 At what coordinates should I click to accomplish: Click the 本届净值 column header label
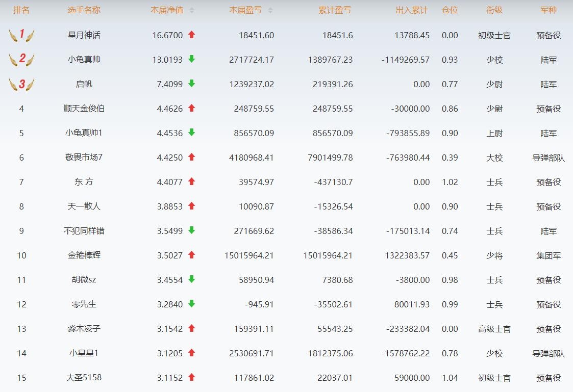pos(167,10)
